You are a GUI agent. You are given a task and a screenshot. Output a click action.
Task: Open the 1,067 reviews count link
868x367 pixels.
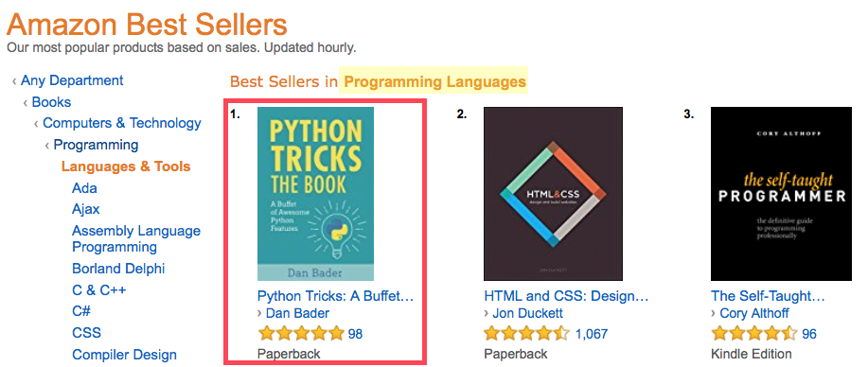coord(592,334)
